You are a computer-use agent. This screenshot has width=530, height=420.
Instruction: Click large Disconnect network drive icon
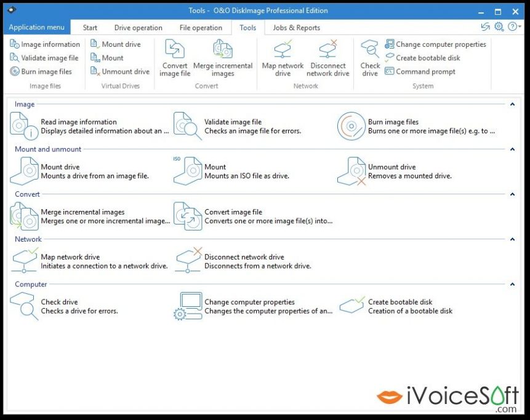[x=188, y=260]
